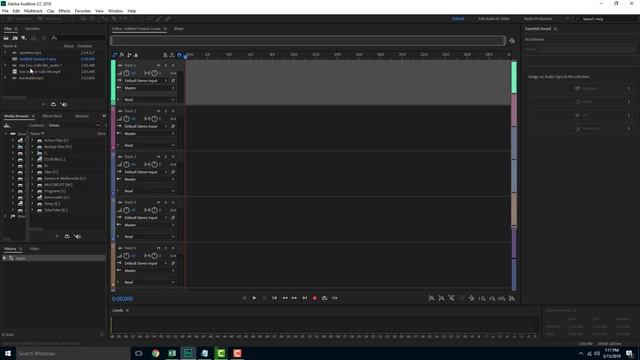Viewport: 640px width, 360px height.
Task: Click the Track 1 pan knob
Action: tap(154, 73)
